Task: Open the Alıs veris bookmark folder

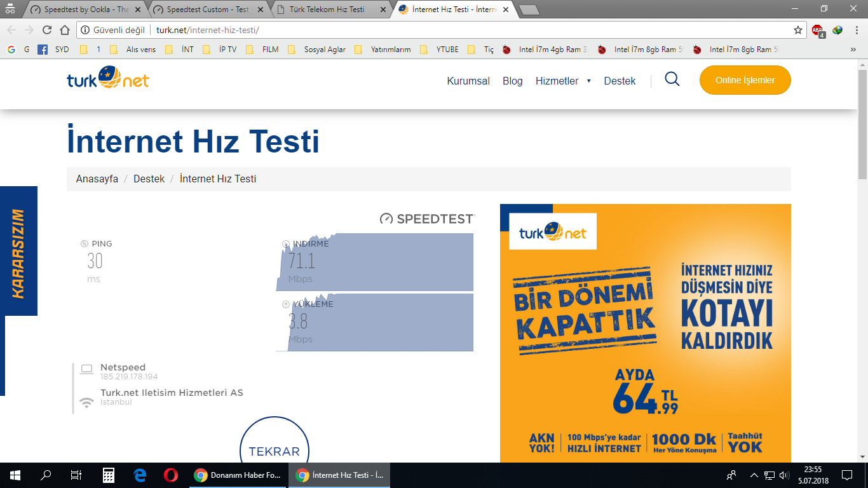Action: 133,49
